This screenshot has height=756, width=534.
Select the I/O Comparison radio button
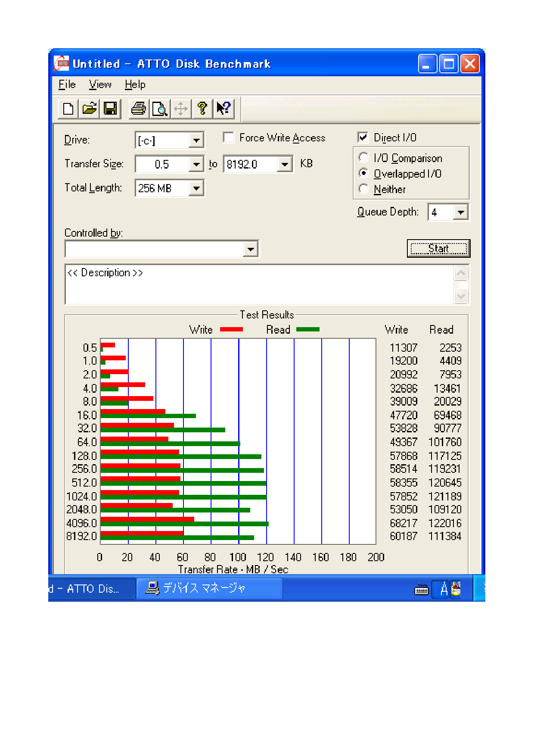[363, 158]
